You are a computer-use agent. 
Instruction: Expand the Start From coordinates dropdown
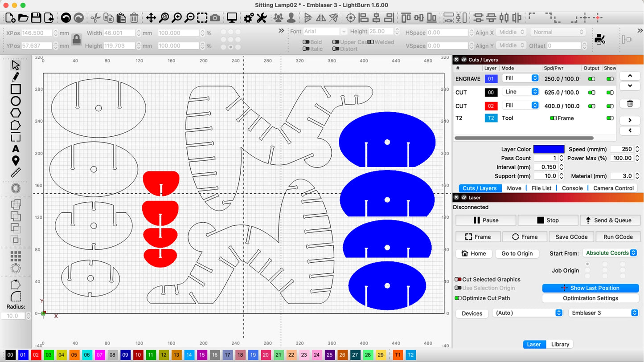tap(610, 253)
